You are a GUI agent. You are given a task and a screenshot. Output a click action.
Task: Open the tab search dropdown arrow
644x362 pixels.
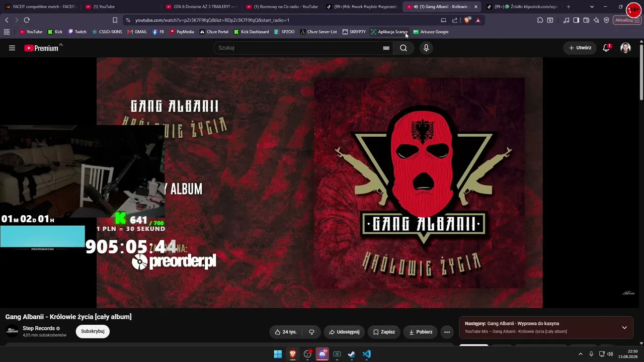tap(592, 7)
